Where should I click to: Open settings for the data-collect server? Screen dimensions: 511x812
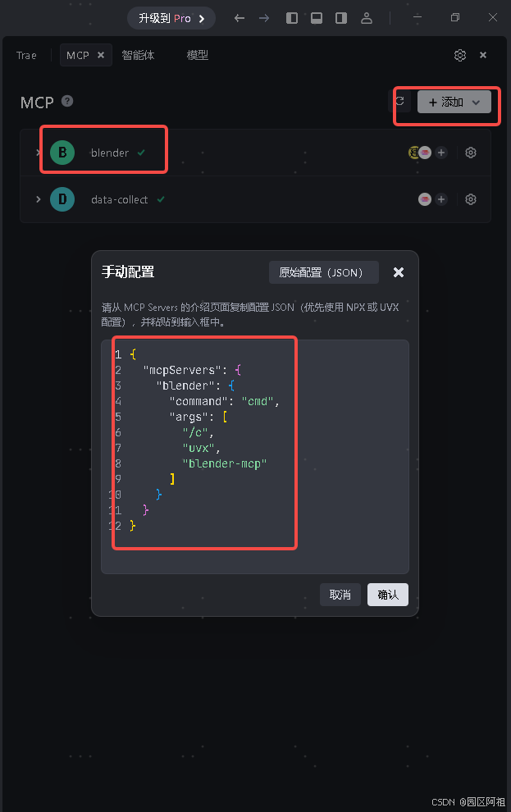click(x=470, y=198)
